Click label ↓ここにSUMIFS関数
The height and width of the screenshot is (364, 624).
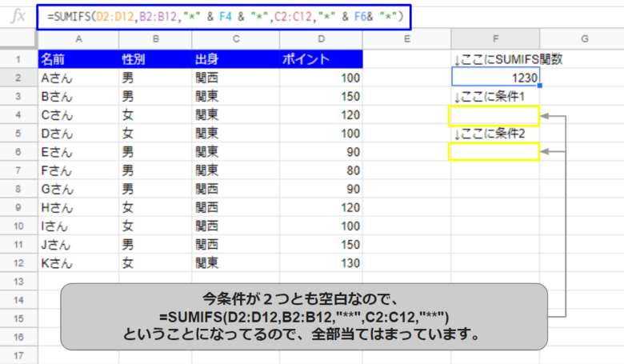(x=508, y=59)
